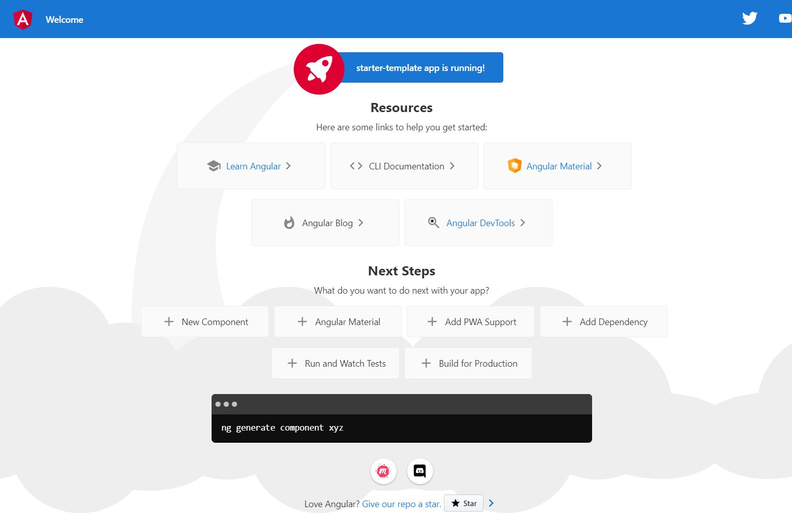Click chevron after CLI Documentation
Viewport: 792px width, 532px height.
pyautogui.click(x=452, y=166)
